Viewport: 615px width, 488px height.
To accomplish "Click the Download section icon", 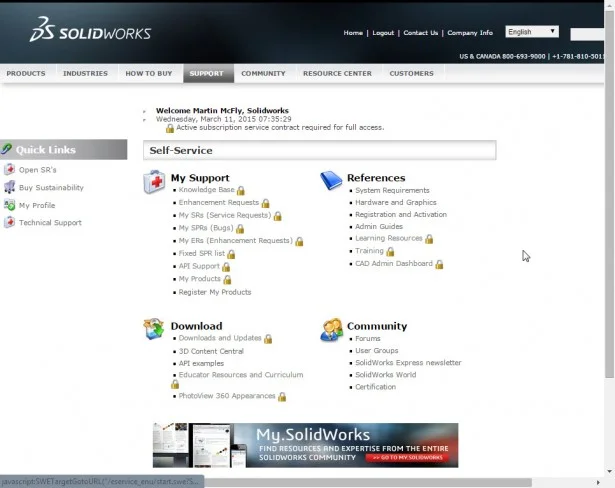I will 154,329.
